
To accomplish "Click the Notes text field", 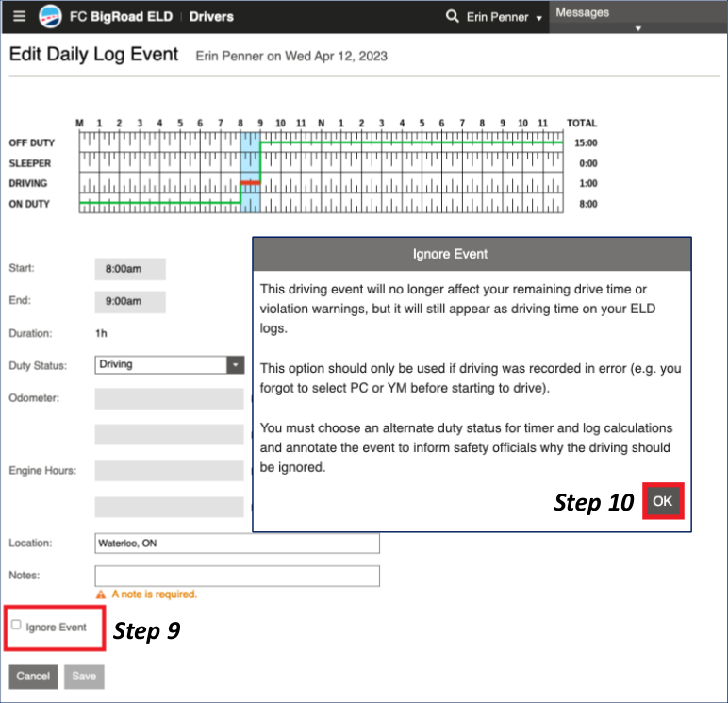I will coord(237,576).
